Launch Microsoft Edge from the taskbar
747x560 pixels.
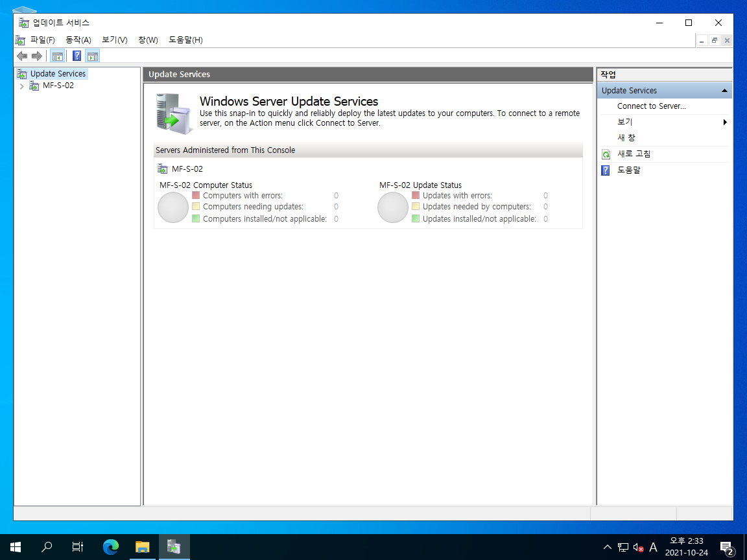(110, 547)
